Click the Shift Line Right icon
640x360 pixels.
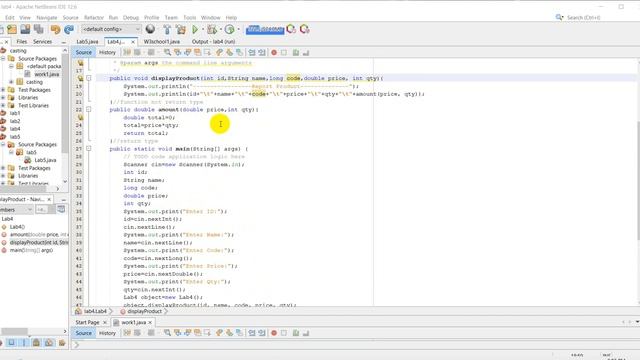[x=262, y=53]
